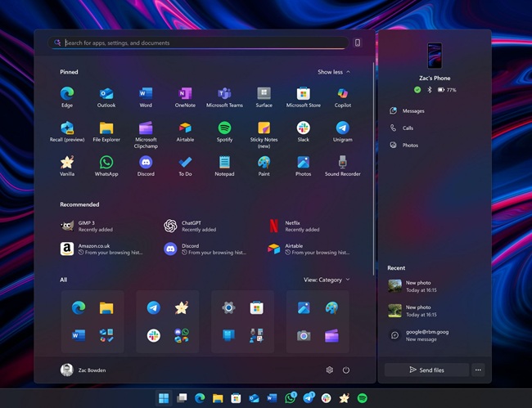The width and height of the screenshot is (532, 408).
Task: Open Task View on the taskbar
Action: [x=182, y=398]
